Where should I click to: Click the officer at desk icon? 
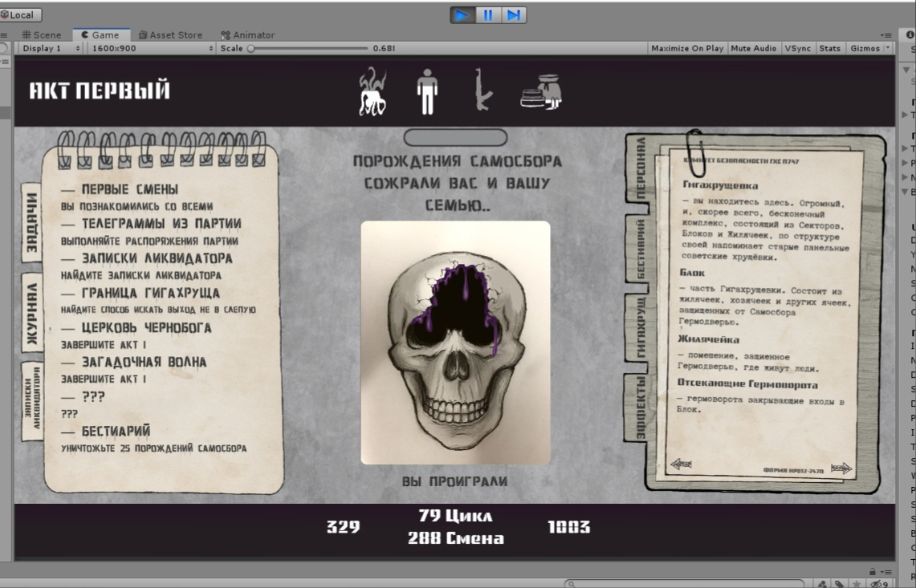(541, 91)
